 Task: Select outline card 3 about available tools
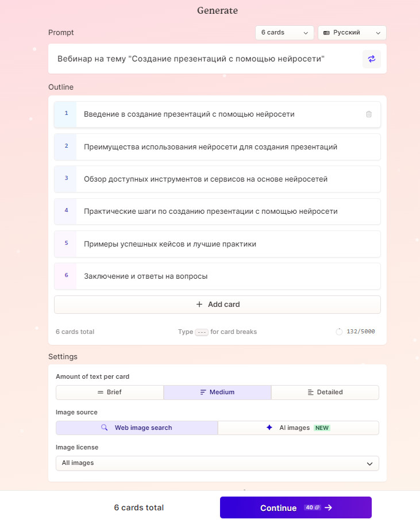217,179
